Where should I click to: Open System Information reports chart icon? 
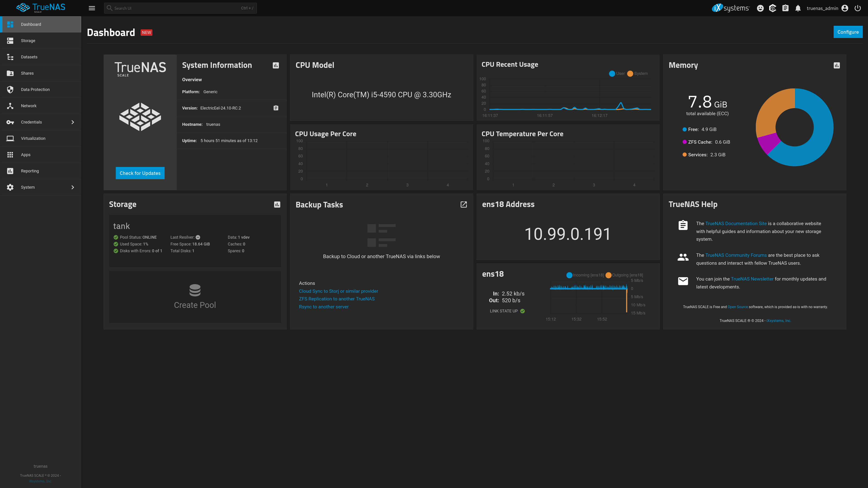pos(276,65)
